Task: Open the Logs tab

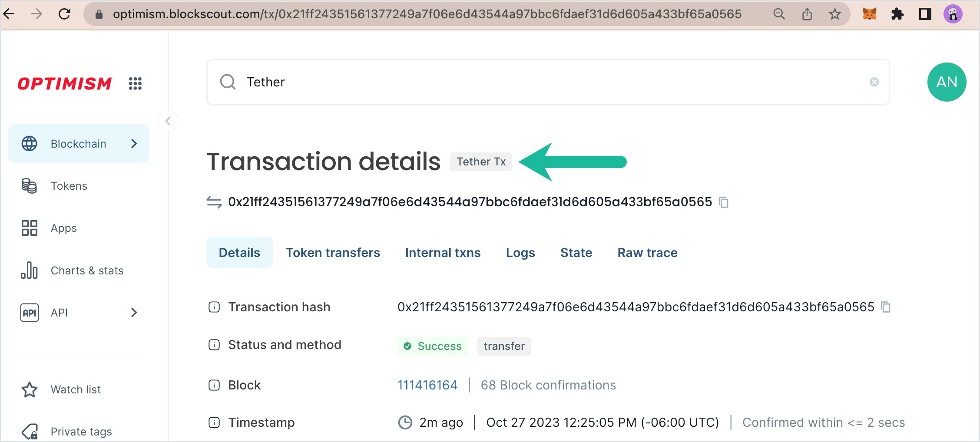Action: coord(520,253)
